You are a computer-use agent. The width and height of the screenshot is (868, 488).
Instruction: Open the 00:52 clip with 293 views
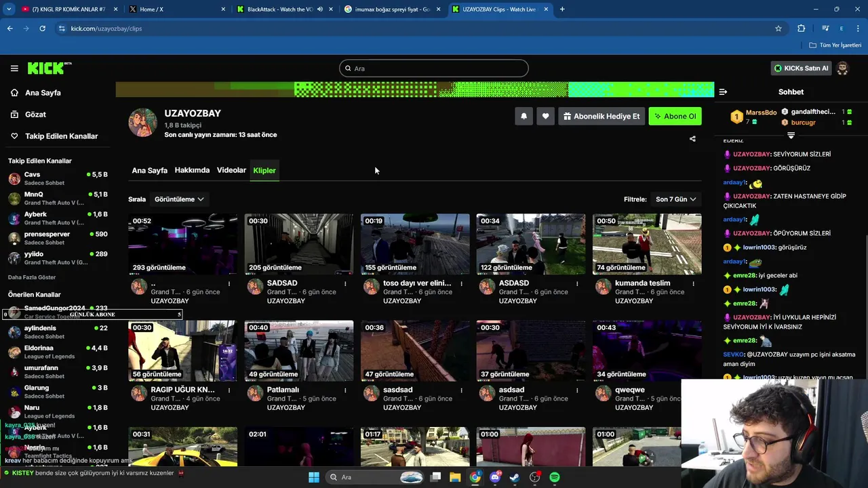click(x=183, y=244)
